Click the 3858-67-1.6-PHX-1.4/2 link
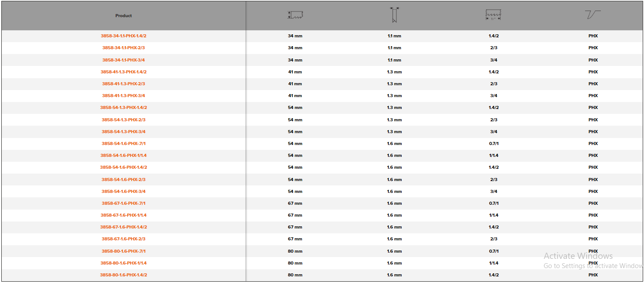The width and height of the screenshot is (644, 283). click(124, 227)
